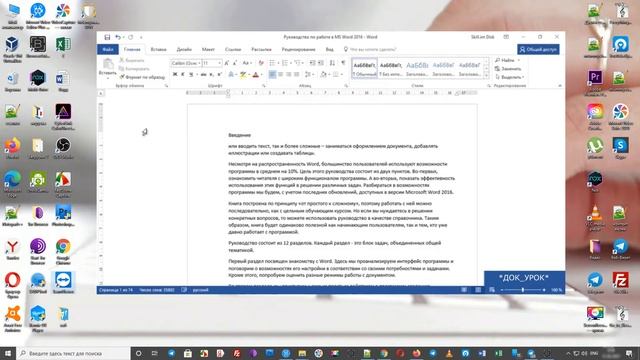640x360 pixels.
Task: Toggle bold formatting
Action: 175,74
